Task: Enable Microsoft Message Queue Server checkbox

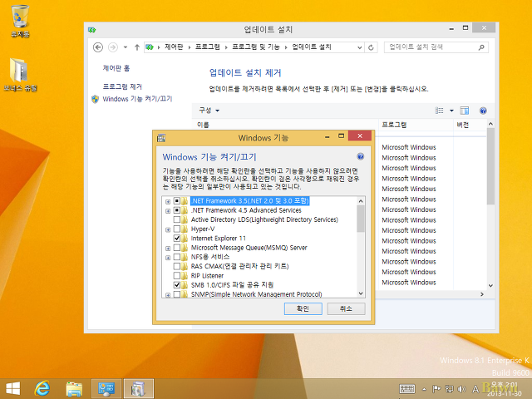Action: coord(177,248)
